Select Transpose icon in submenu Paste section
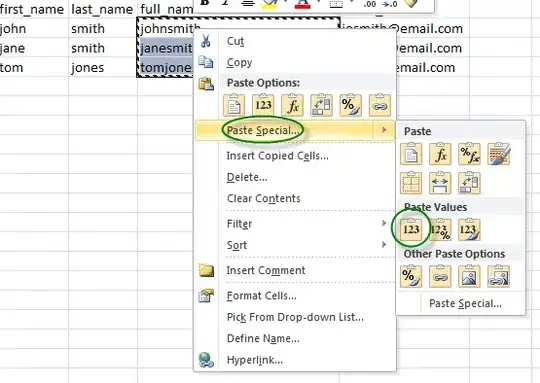 tap(469, 183)
